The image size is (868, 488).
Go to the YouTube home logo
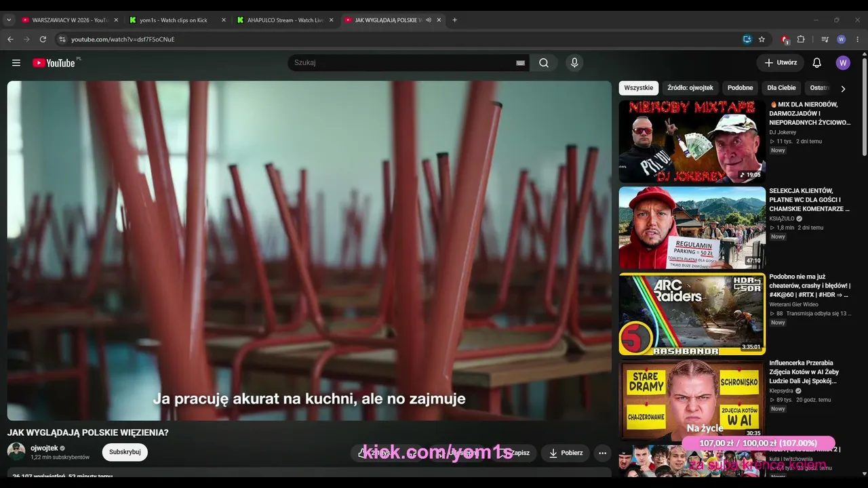tap(54, 63)
